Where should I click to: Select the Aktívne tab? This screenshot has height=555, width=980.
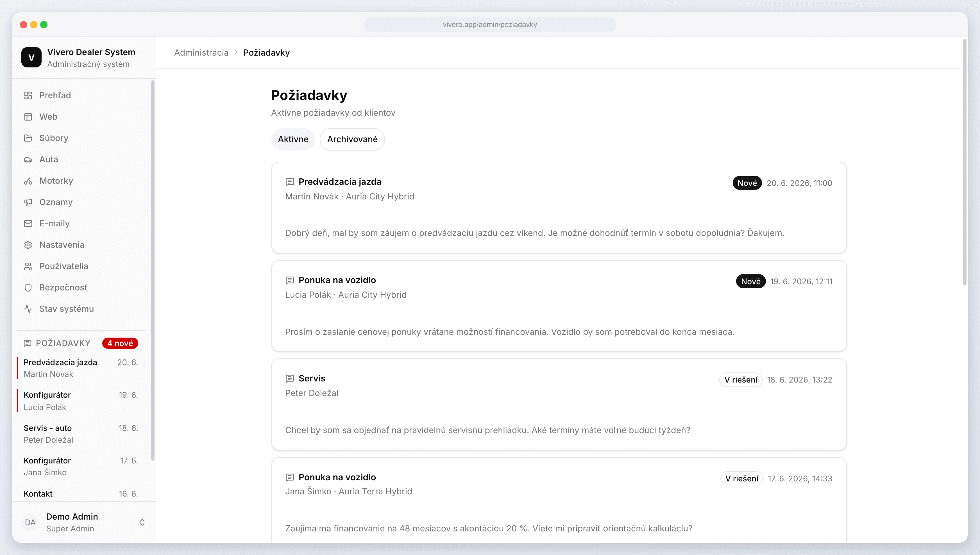pos(293,139)
